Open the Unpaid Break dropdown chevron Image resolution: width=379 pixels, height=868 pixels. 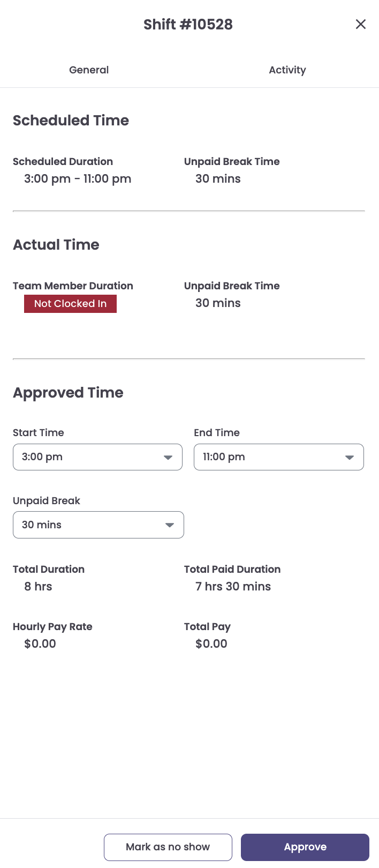pyautogui.click(x=170, y=525)
